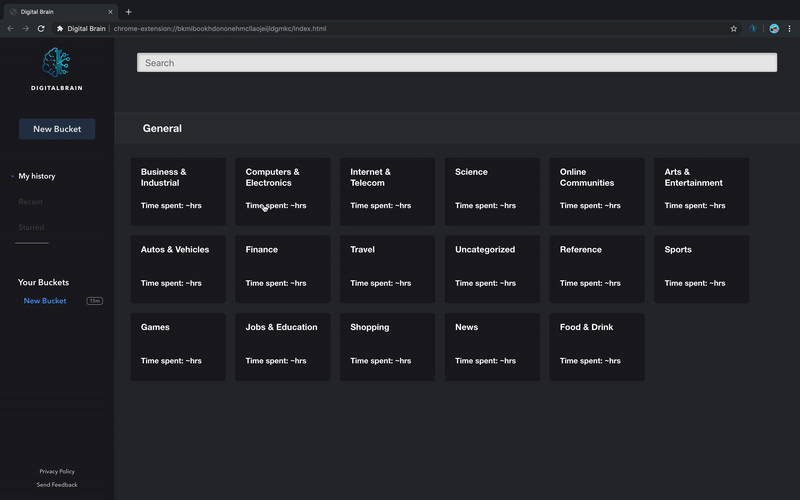Open the Internet & Telecom category card
The image size is (800, 500).
coord(387,191)
